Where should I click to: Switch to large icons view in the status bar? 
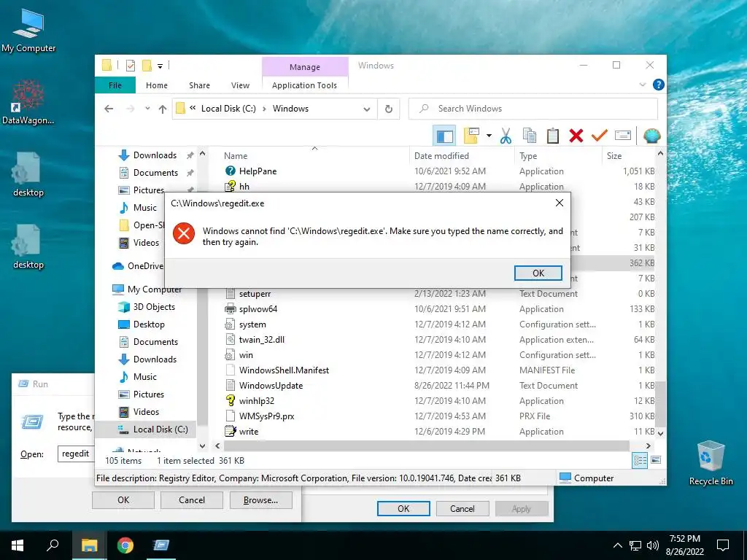656,460
